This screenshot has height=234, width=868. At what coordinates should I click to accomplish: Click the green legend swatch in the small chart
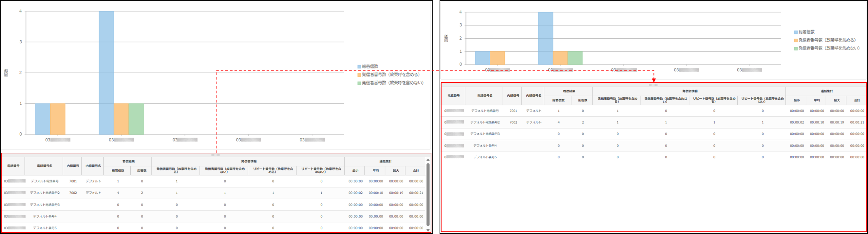796,49
